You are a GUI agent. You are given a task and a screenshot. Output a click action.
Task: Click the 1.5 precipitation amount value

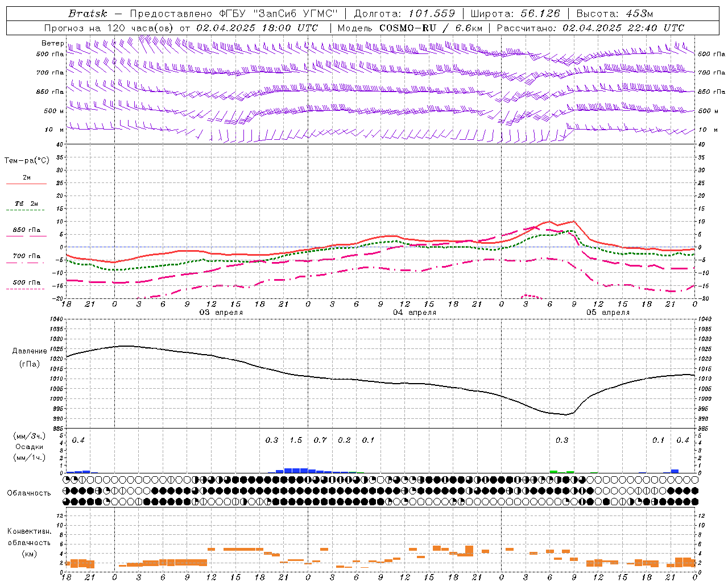[x=296, y=440]
